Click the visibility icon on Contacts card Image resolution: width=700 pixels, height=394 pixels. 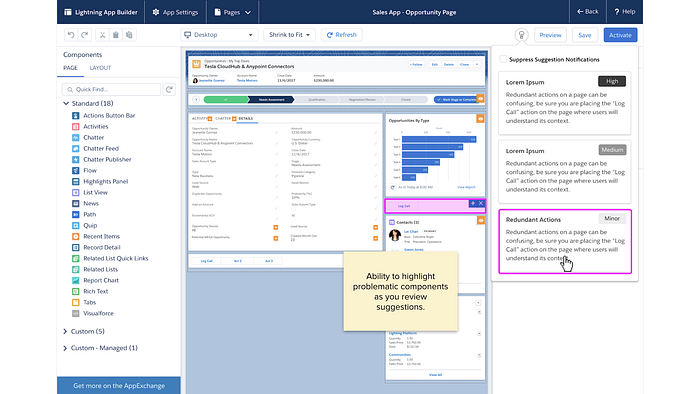pos(481,220)
